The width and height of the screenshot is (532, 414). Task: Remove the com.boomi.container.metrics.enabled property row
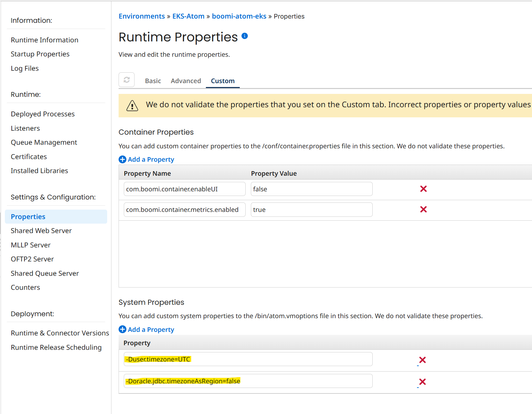(x=423, y=210)
